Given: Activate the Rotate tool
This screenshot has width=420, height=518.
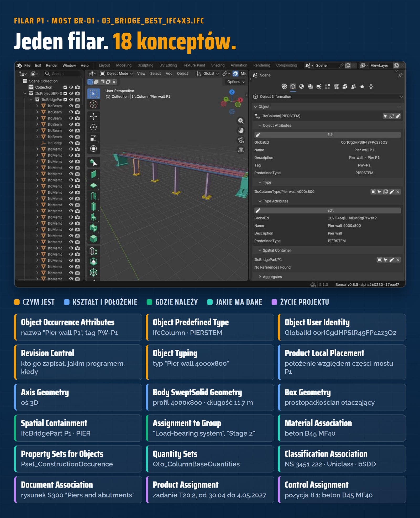Looking at the screenshot, I should [x=93, y=127].
